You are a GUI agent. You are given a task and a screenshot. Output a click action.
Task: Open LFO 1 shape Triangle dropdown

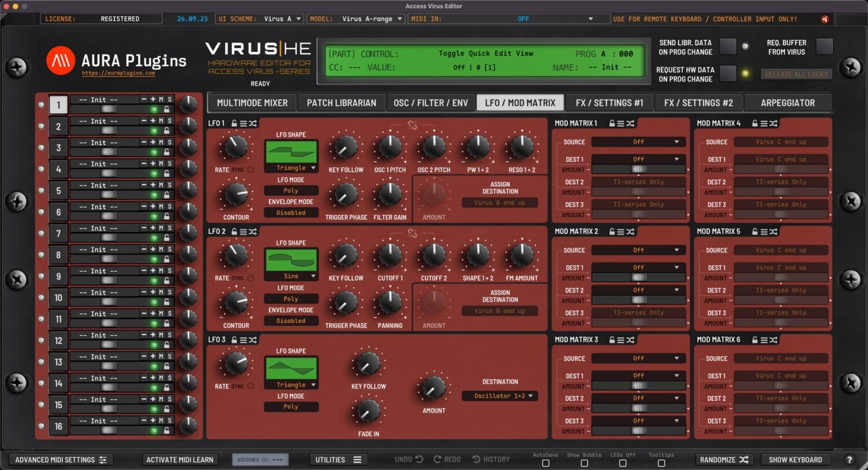tap(291, 168)
